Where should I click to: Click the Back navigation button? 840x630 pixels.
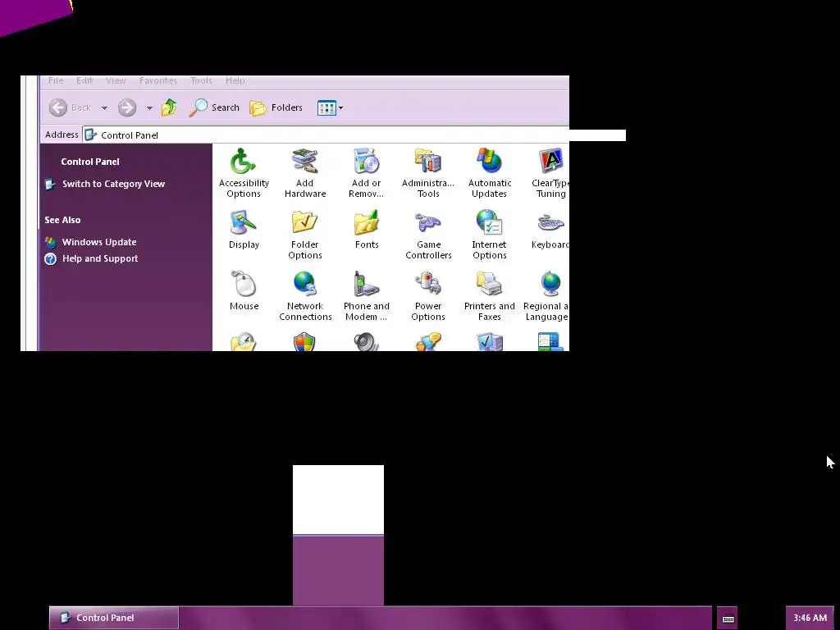point(71,107)
